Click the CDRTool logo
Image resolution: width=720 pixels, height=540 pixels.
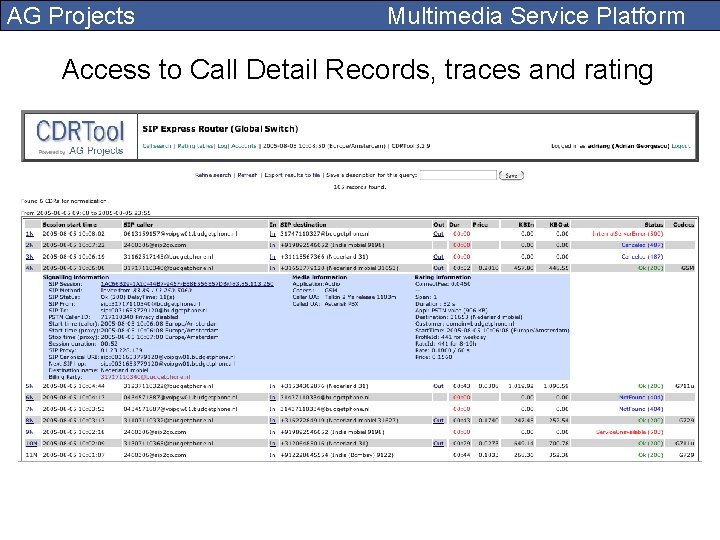[x=80, y=137]
